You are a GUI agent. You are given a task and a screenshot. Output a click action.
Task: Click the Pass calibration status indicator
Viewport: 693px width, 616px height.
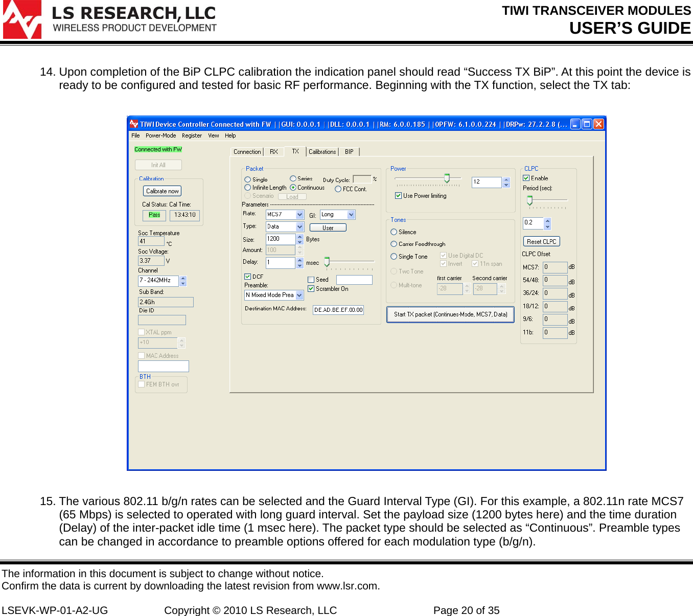154,215
